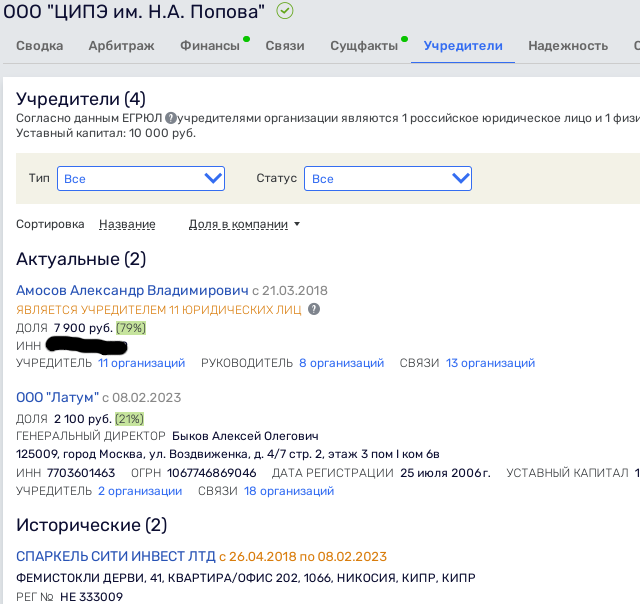Image resolution: width=640 pixels, height=604 pixels.
Task: Click the Учредители (4) heading
Action: point(80,99)
